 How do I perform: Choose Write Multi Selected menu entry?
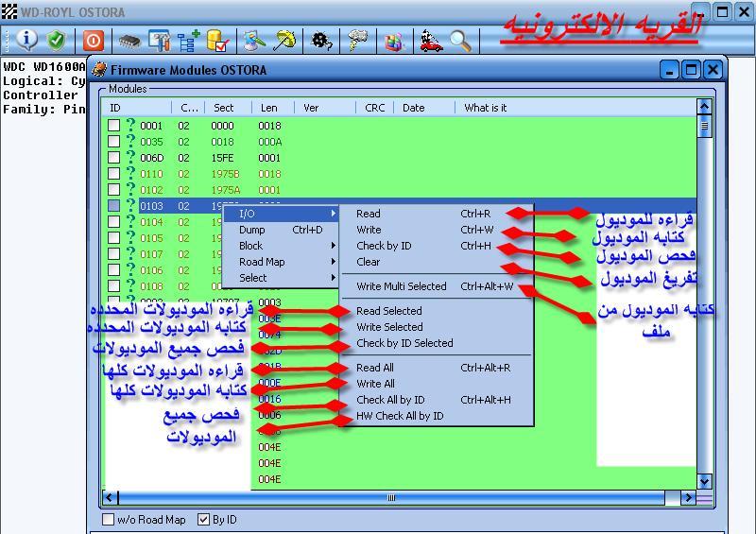click(x=437, y=286)
